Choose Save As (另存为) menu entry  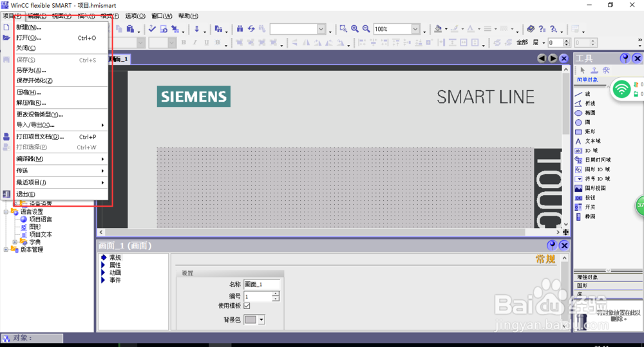pyautogui.click(x=61, y=70)
